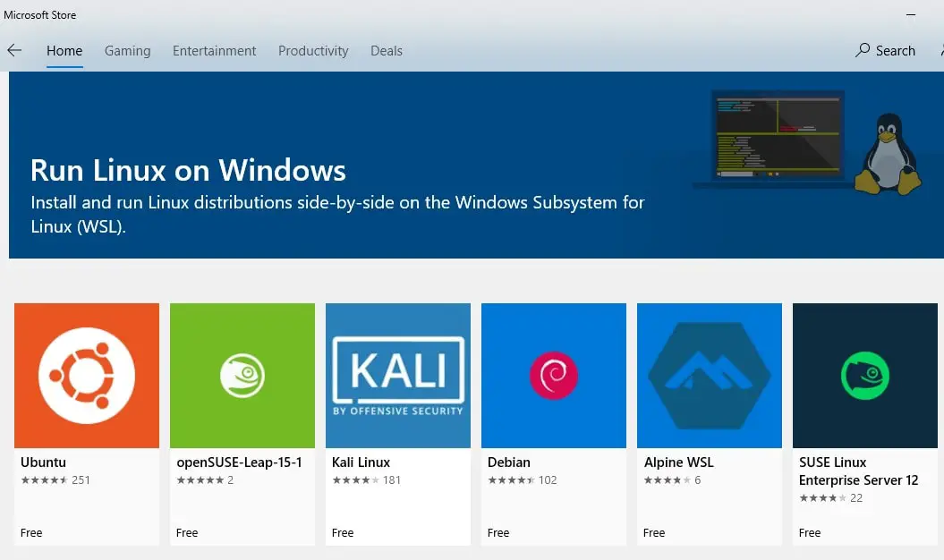Click the Ubuntu rating showing 251 reviews
Viewport: 944px width, 560px height.
51,479
